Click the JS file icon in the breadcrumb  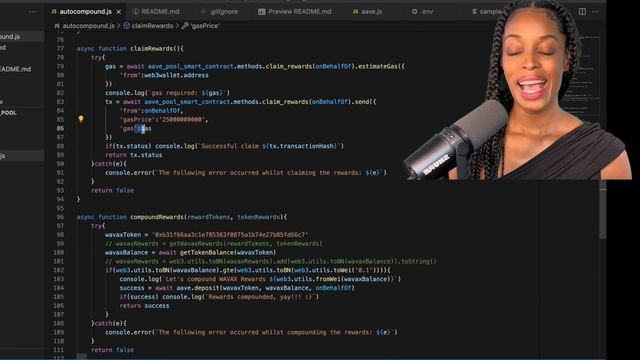(57, 26)
